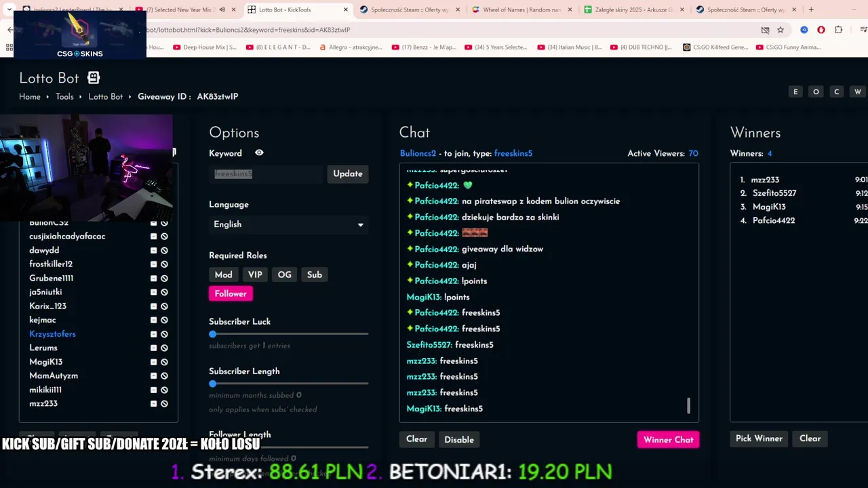This screenshot has height=488, width=868.
Task: Remove ja5niutki via the minus icon
Action: coord(154,292)
